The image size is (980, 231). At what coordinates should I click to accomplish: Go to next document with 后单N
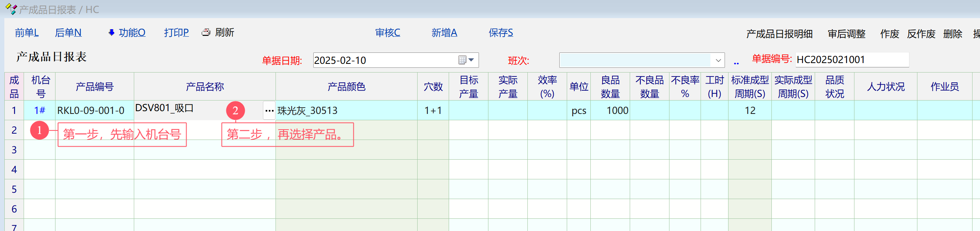[68, 33]
